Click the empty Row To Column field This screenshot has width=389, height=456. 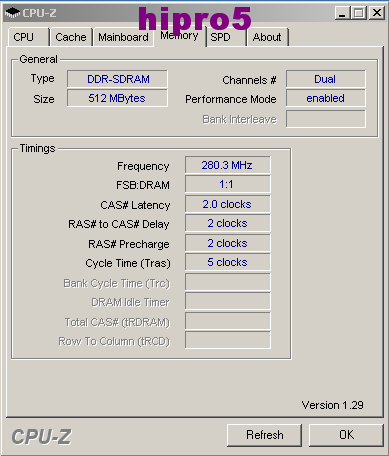point(228,340)
